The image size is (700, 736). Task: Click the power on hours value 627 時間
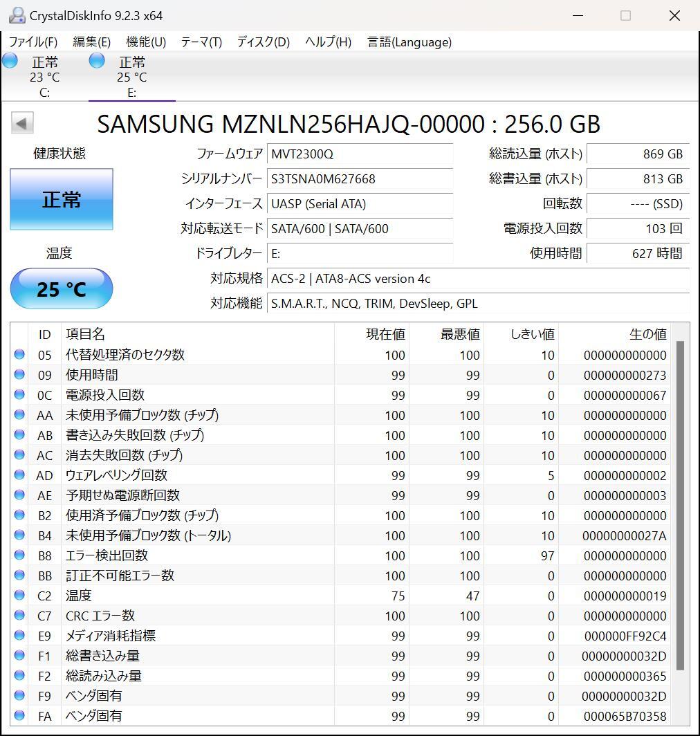coord(638,253)
